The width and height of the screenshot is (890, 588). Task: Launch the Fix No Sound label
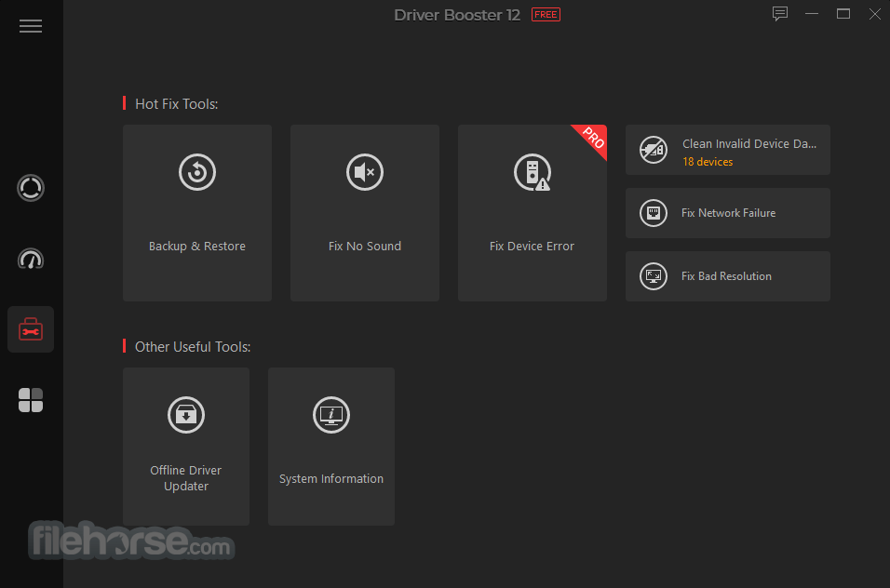(365, 247)
